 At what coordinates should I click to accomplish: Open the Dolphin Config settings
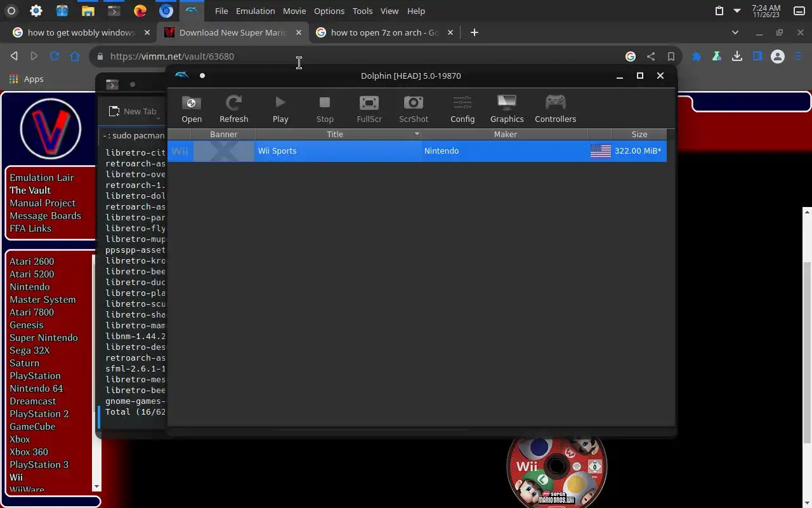click(462, 109)
